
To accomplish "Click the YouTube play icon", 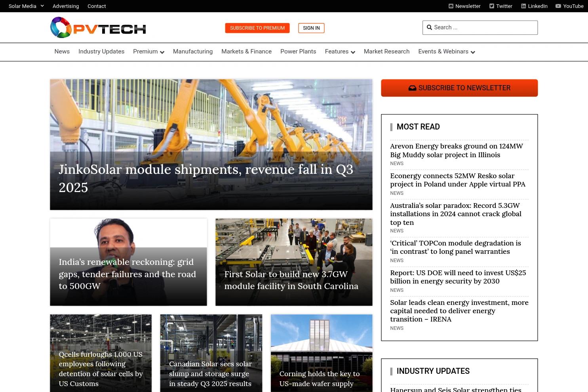I will [x=558, y=6].
